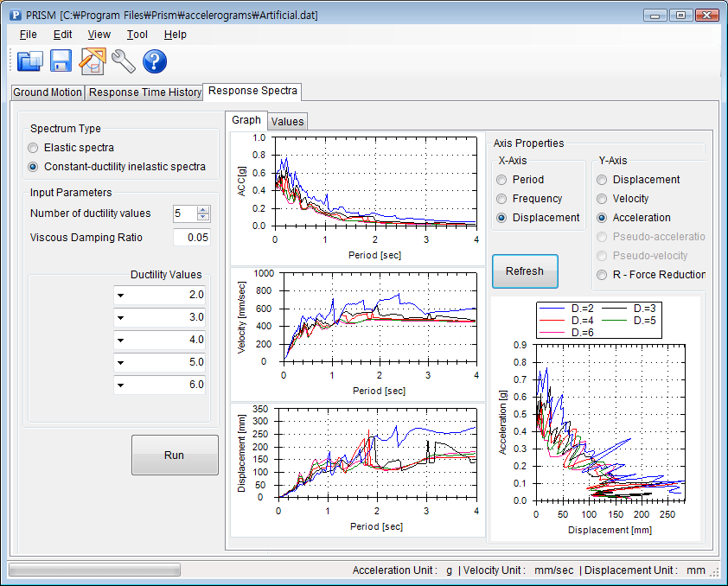
Task: Open the wrench tools icon
Action: click(x=123, y=61)
